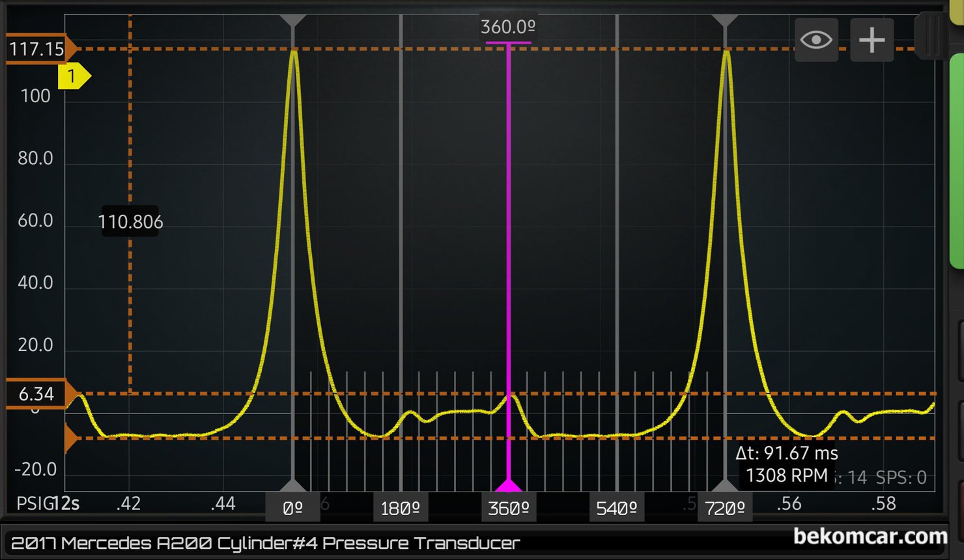The height and width of the screenshot is (560, 964).
Task: Select the yellow channel 1 marker
Action: pos(73,77)
